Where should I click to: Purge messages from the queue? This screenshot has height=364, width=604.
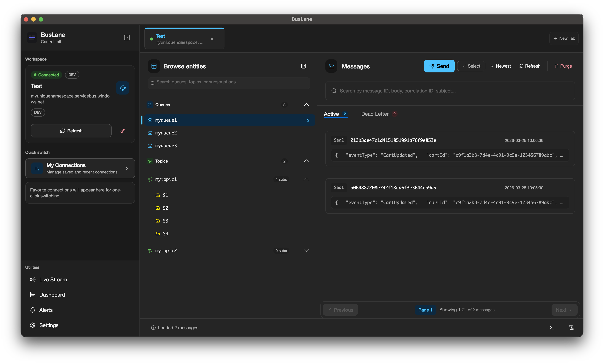563,66
